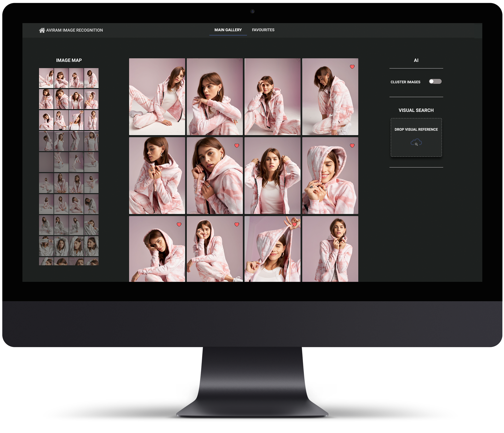
Task: Click the Aviram Image Recognition title link
Action: tap(74, 30)
